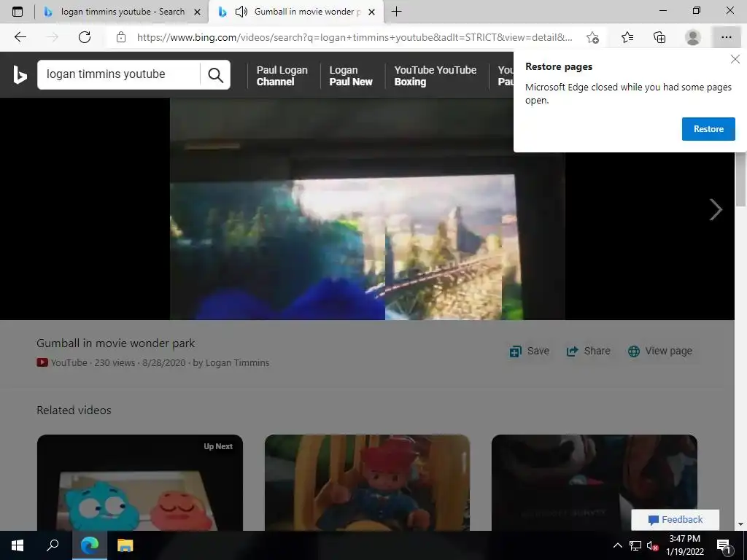Open Windows taskbar search
The image size is (747, 560).
pyautogui.click(x=53, y=545)
